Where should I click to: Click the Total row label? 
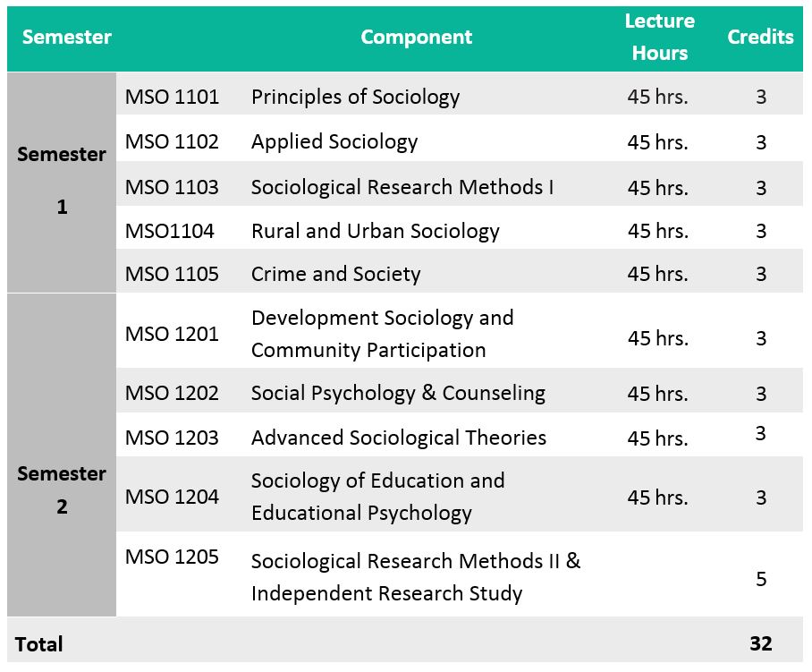click(39, 644)
